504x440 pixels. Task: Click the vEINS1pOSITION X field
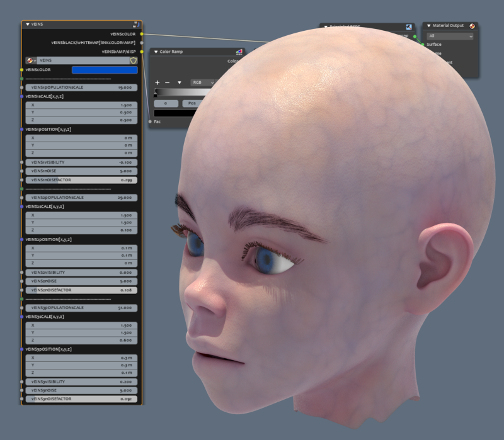coord(81,138)
